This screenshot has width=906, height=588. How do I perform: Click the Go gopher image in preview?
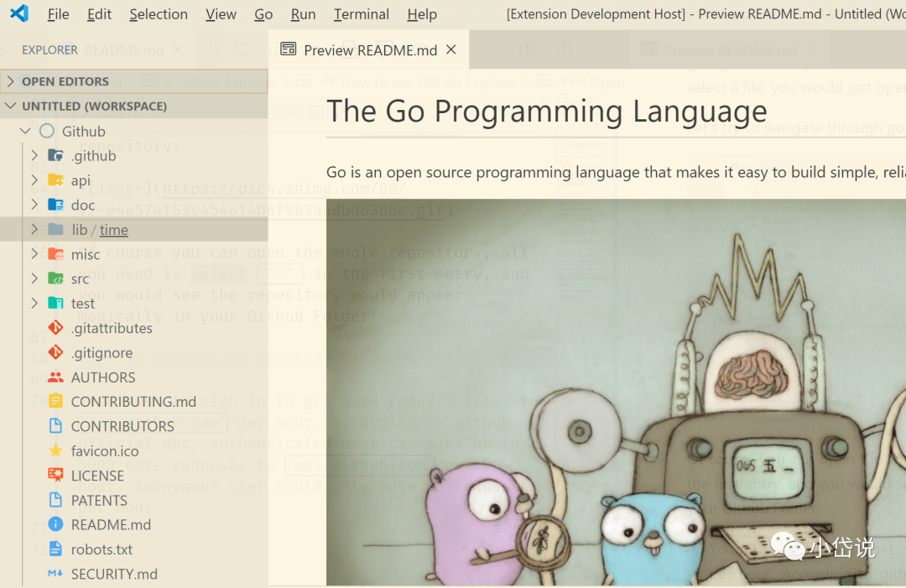[x=616, y=393]
